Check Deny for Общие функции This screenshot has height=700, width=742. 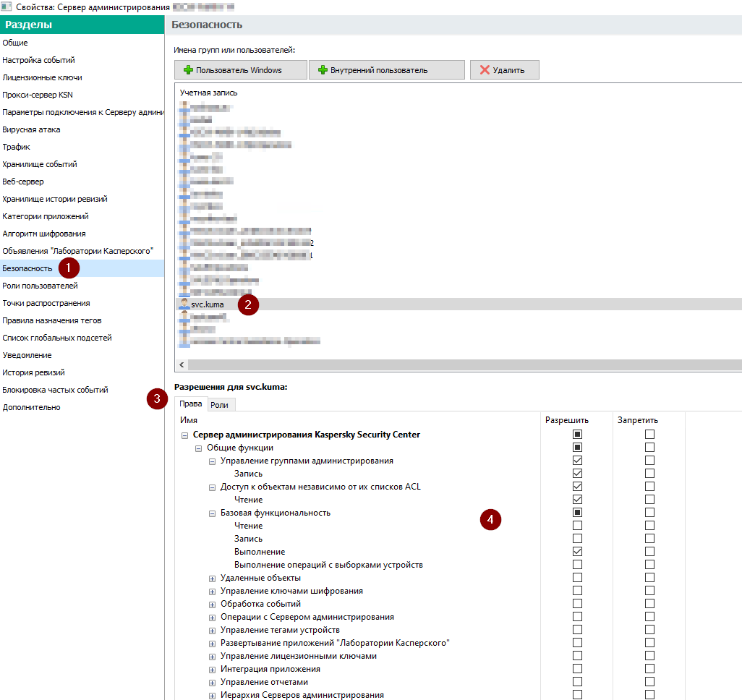click(649, 447)
